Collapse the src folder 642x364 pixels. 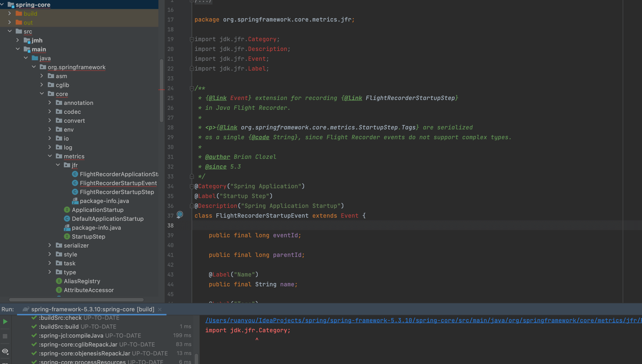coord(10,31)
